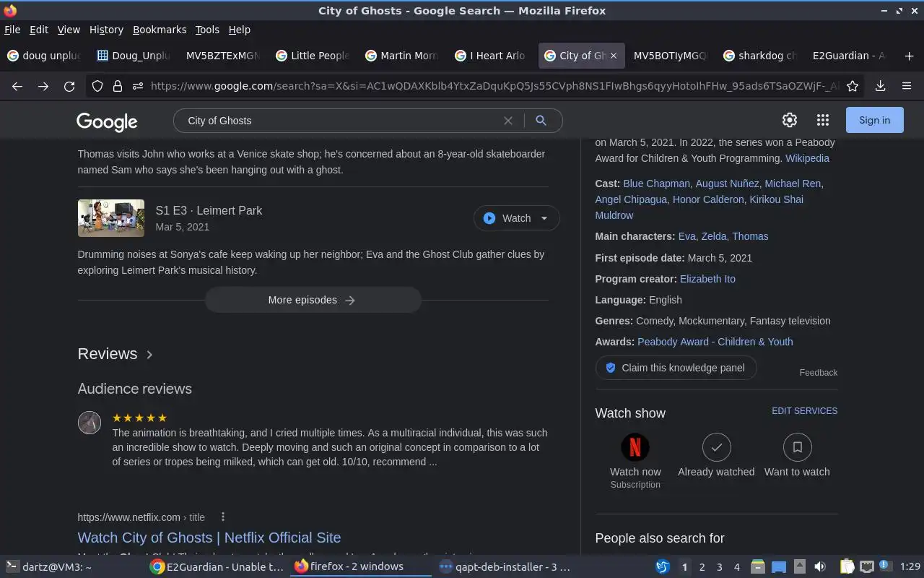The width and height of the screenshot is (924, 578).
Task: Close the City of Ghosts tab
Action: (x=614, y=56)
